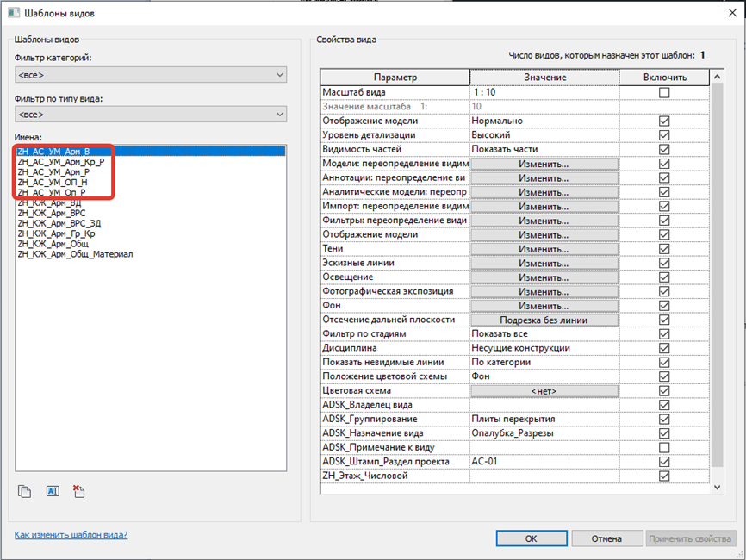Image resolution: width=746 pixels, height=560 pixels.
Task: Toggle Дисциплина include checkbox
Action: click(x=664, y=348)
